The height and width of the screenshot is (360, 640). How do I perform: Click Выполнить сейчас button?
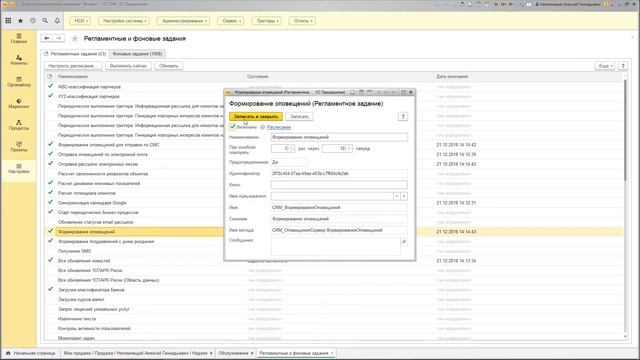128,66
